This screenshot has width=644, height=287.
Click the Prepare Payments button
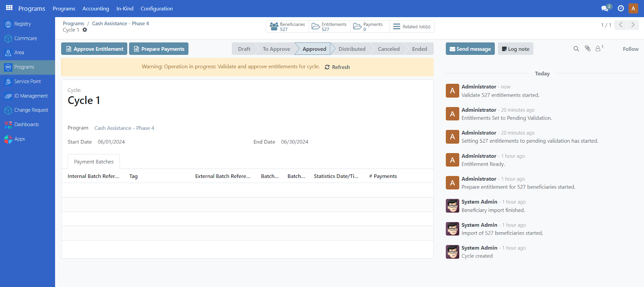point(159,49)
